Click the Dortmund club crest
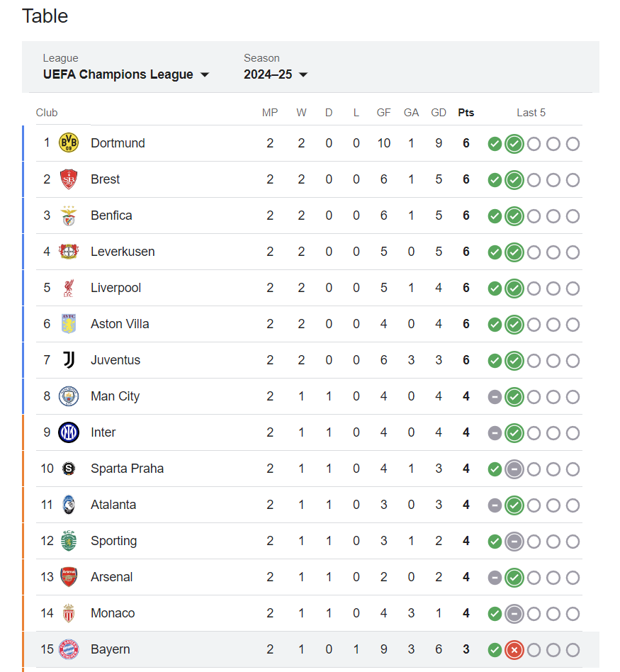This screenshot has height=672, width=620. pos(69,143)
